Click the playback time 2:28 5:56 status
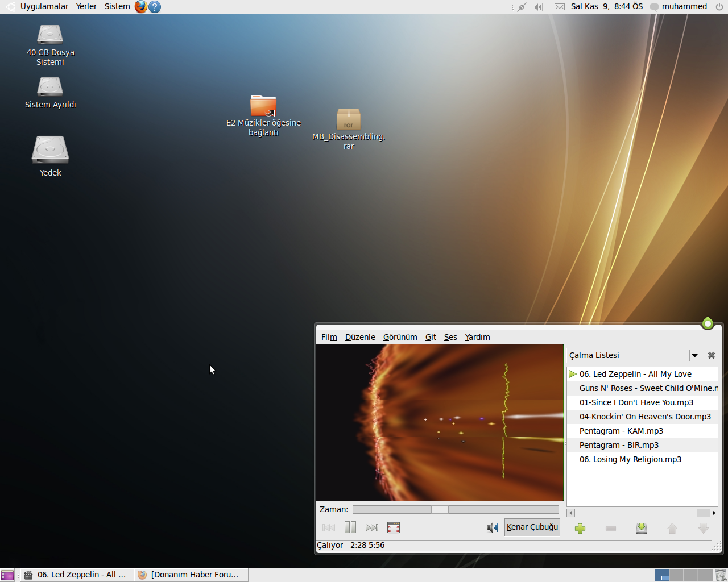 pos(367,545)
